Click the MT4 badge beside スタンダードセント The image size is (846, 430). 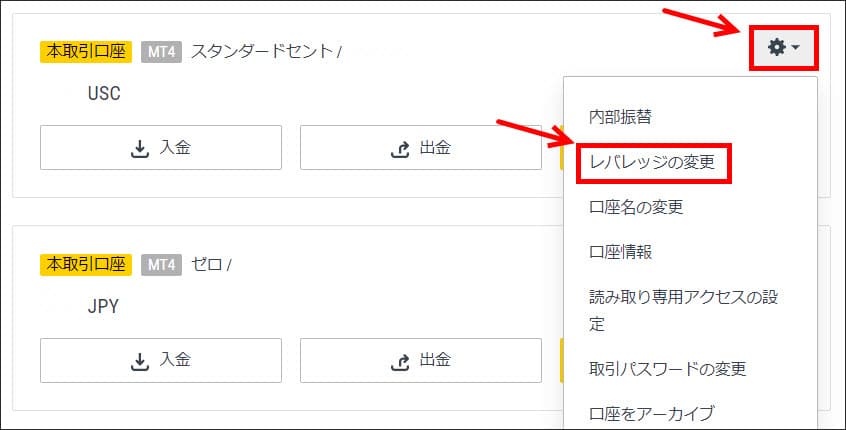[x=161, y=51]
